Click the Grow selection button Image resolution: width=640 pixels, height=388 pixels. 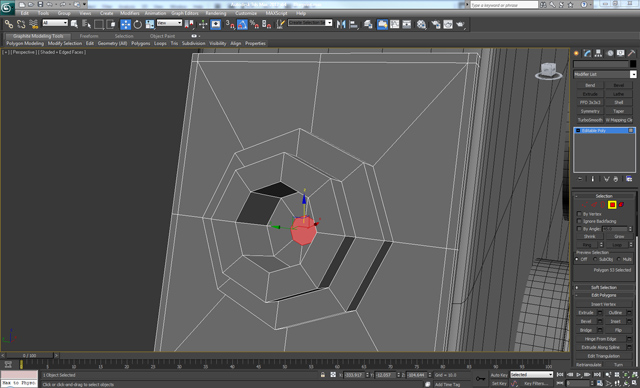coord(619,236)
